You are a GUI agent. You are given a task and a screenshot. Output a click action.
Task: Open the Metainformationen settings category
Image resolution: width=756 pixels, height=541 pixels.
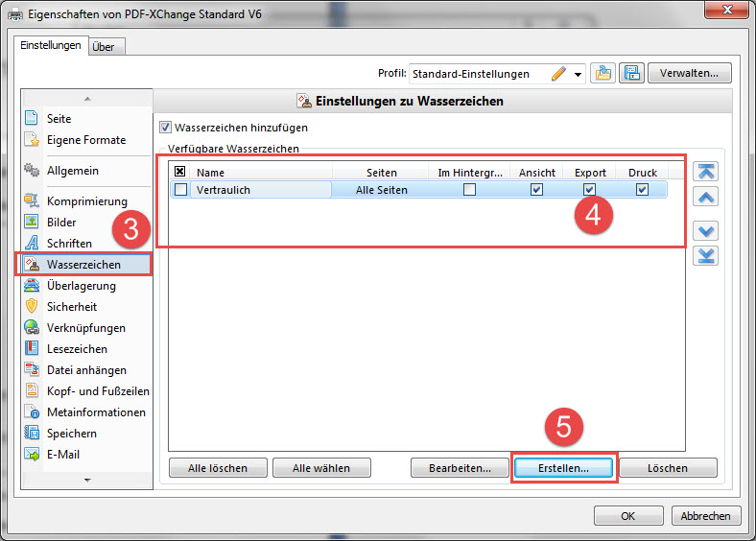pyautogui.click(x=87, y=412)
